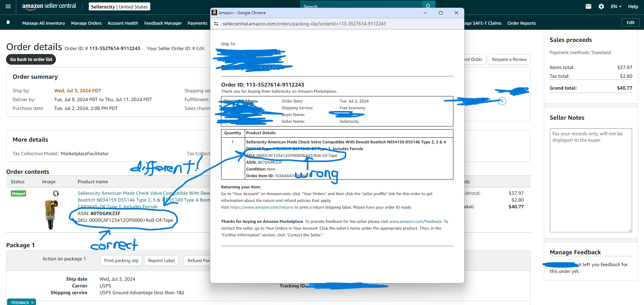Click the Shipped status badge
The image size is (644, 305).
(x=18, y=193)
